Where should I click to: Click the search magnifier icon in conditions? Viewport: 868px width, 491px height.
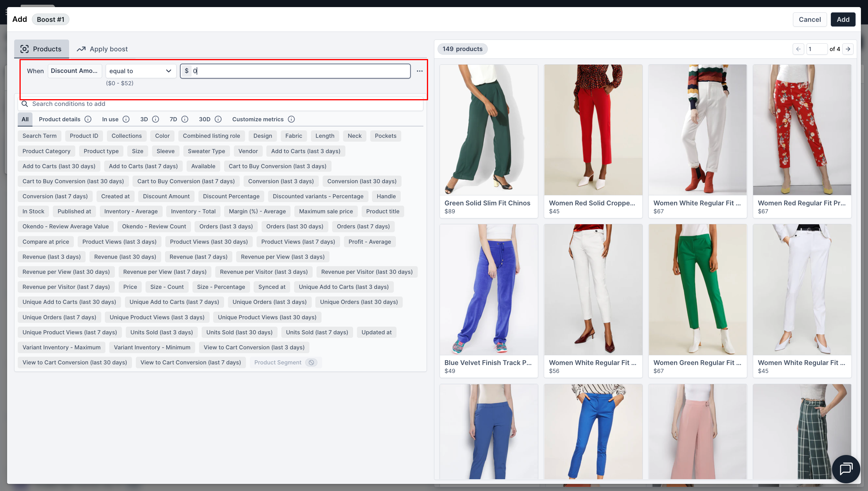[x=25, y=104]
